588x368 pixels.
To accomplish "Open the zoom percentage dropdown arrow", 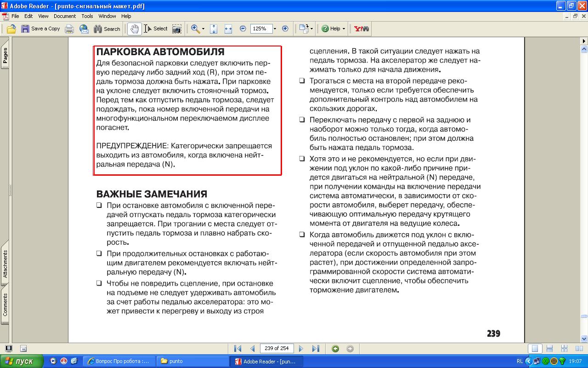I will [275, 29].
